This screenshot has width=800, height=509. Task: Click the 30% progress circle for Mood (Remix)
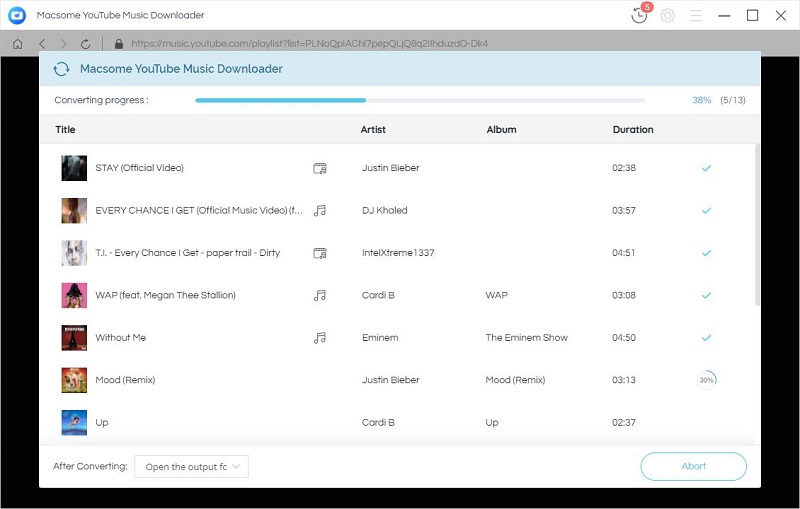[707, 380]
